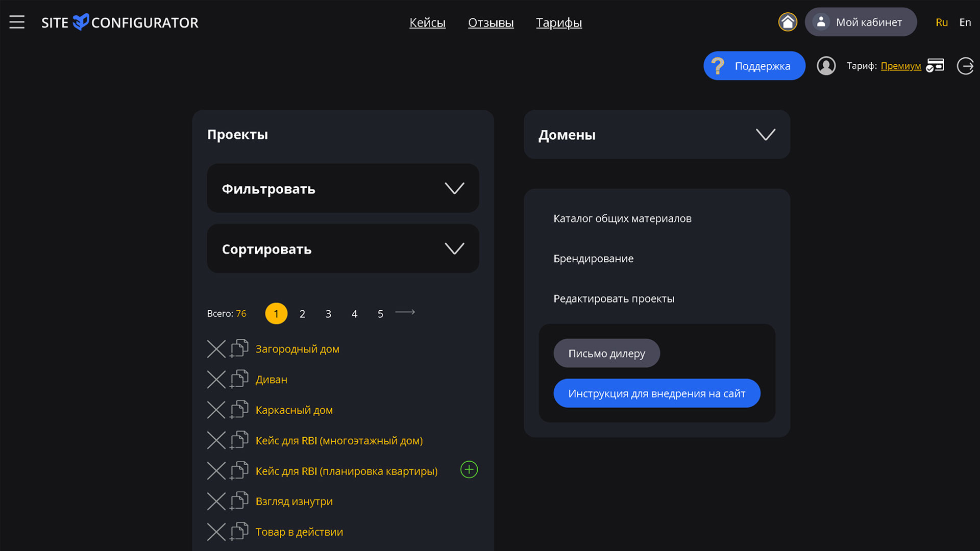Click the payment card icon
Screen dimensions: 980x551
(935, 66)
